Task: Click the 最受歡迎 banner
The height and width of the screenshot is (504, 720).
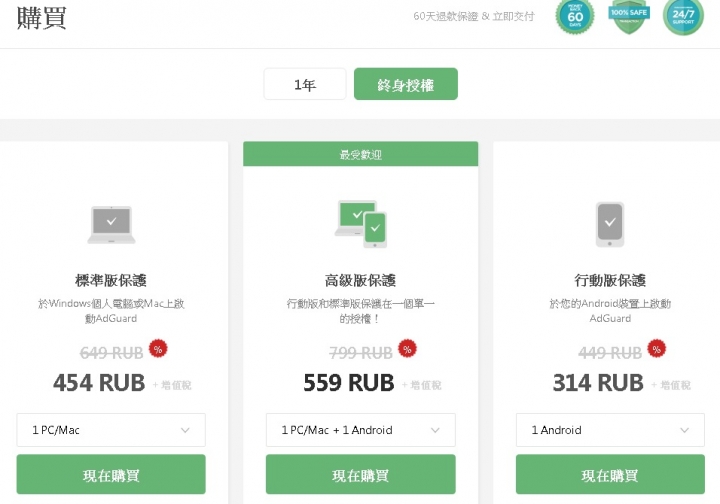Action: click(x=361, y=154)
